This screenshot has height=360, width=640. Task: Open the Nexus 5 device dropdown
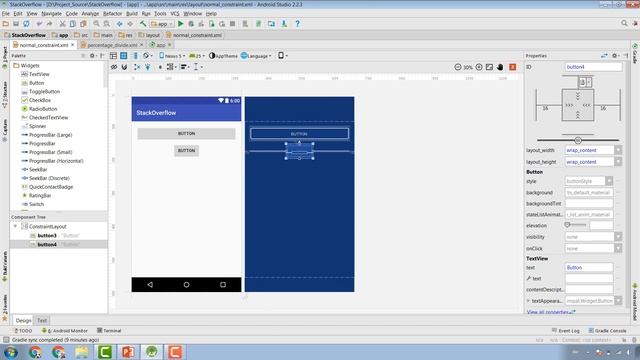click(172, 56)
